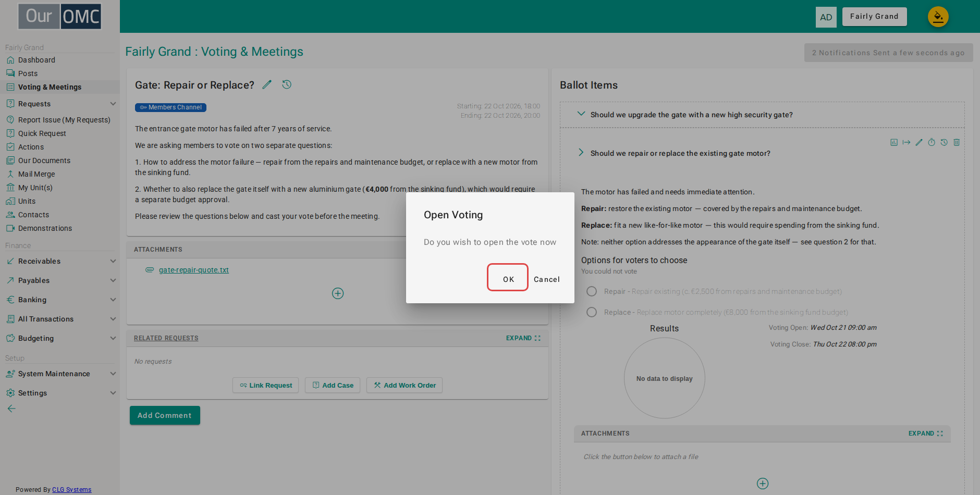Click the move ballot item arrow icon
This screenshot has width=980, height=495.
point(906,142)
